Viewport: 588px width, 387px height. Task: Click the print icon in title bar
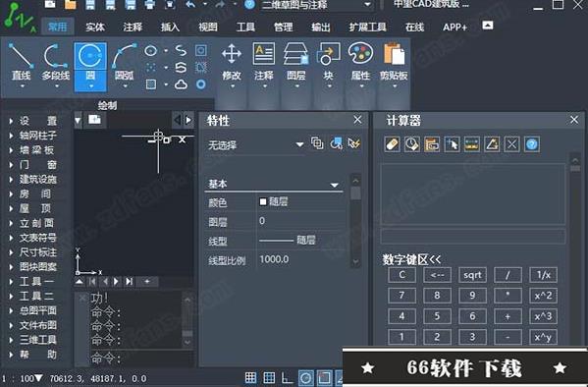point(149,5)
